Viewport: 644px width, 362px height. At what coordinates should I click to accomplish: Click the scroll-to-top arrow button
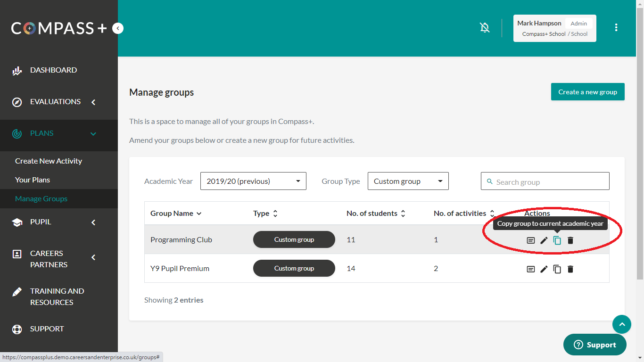pyautogui.click(x=621, y=324)
